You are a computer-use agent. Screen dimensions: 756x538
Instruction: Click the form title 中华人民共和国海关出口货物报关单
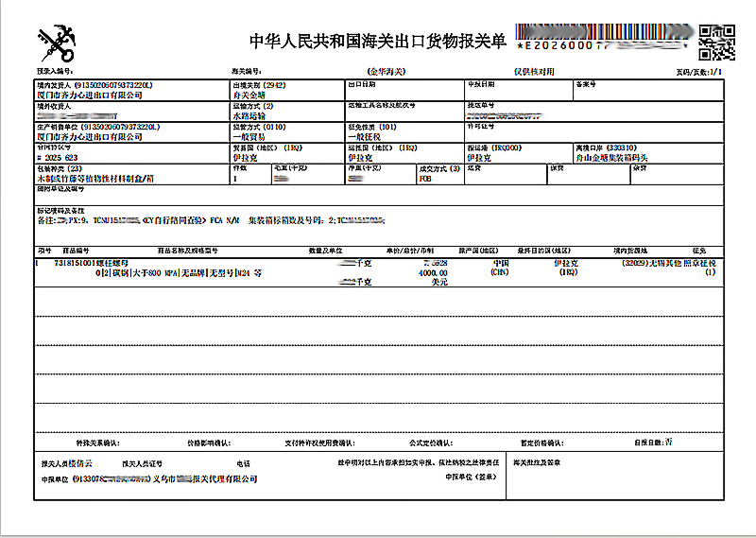[x=377, y=41]
